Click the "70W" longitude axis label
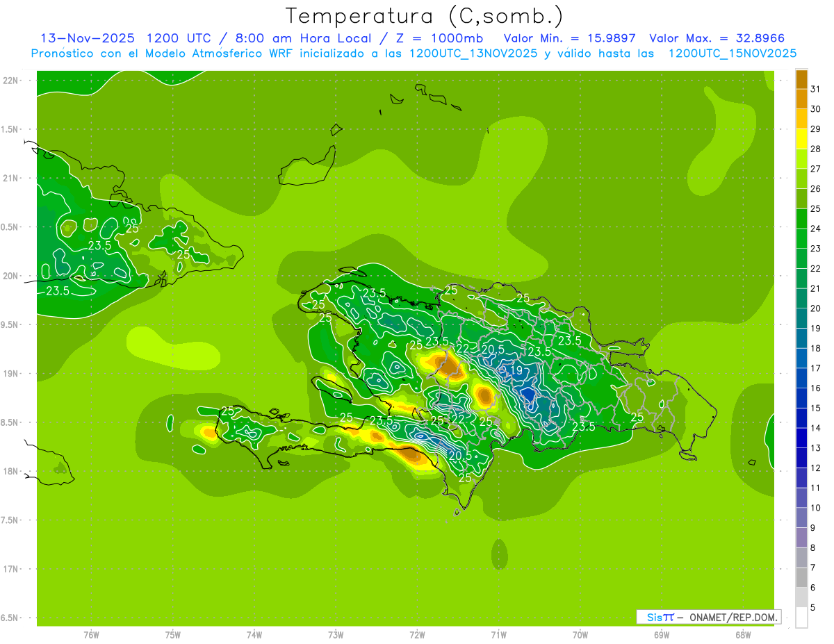Viewport: 834px width, 644px height. click(580, 635)
